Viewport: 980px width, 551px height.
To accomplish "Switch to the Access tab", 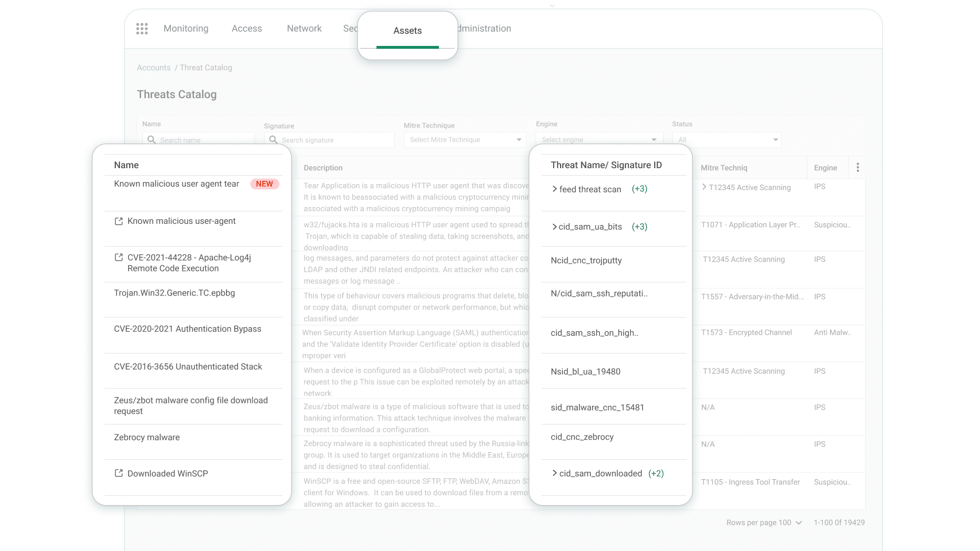I will click(247, 29).
